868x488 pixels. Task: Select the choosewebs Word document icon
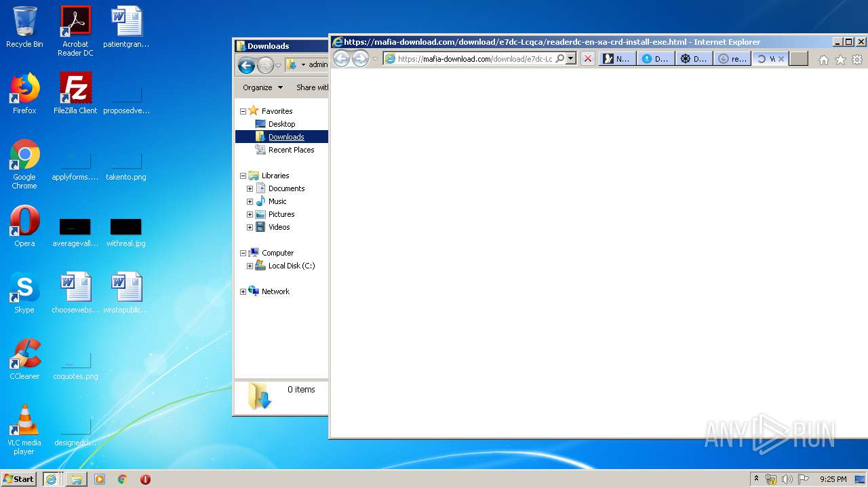[75, 293]
